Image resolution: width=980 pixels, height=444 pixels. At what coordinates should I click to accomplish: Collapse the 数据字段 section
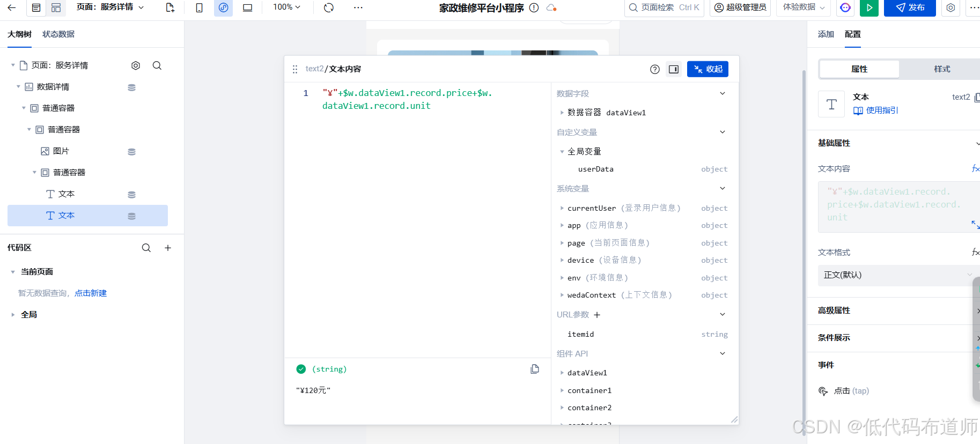click(722, 93)
